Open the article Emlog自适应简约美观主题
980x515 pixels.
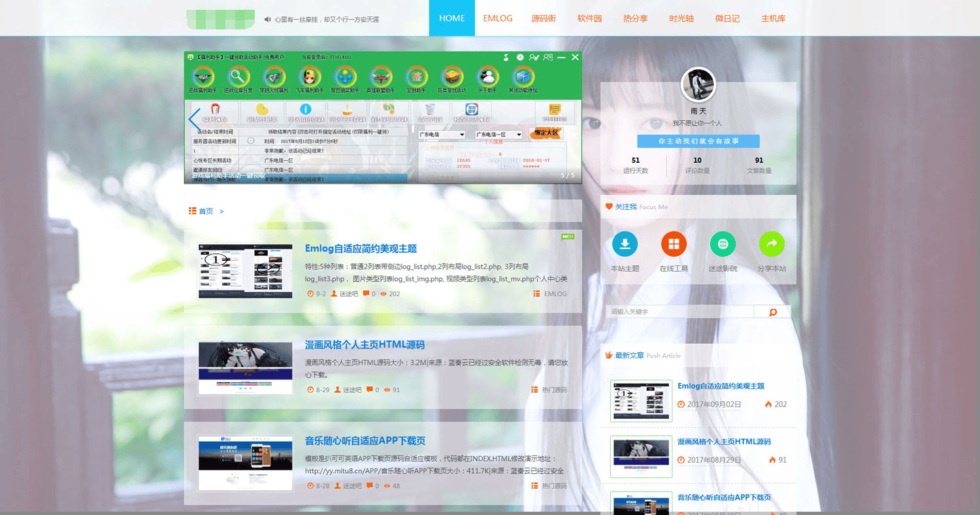click(361, 248)
